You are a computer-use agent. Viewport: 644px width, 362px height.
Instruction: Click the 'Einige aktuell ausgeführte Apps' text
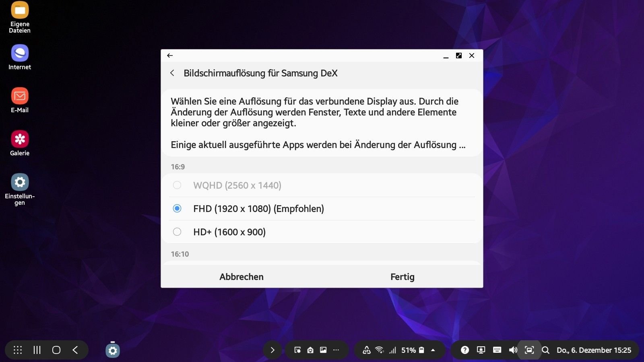coord(318,145)
